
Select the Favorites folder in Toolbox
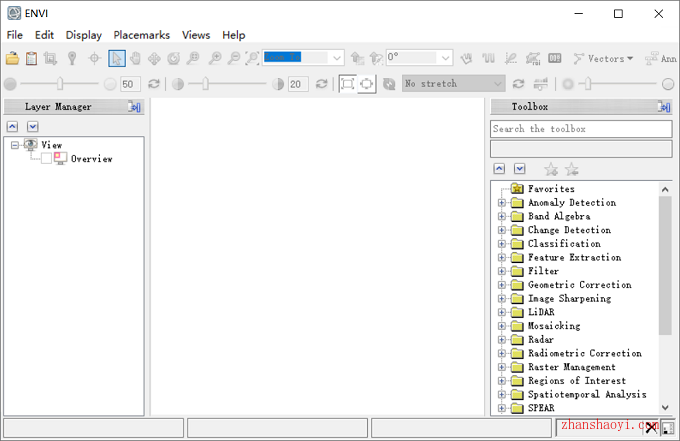tap(551, 189)
